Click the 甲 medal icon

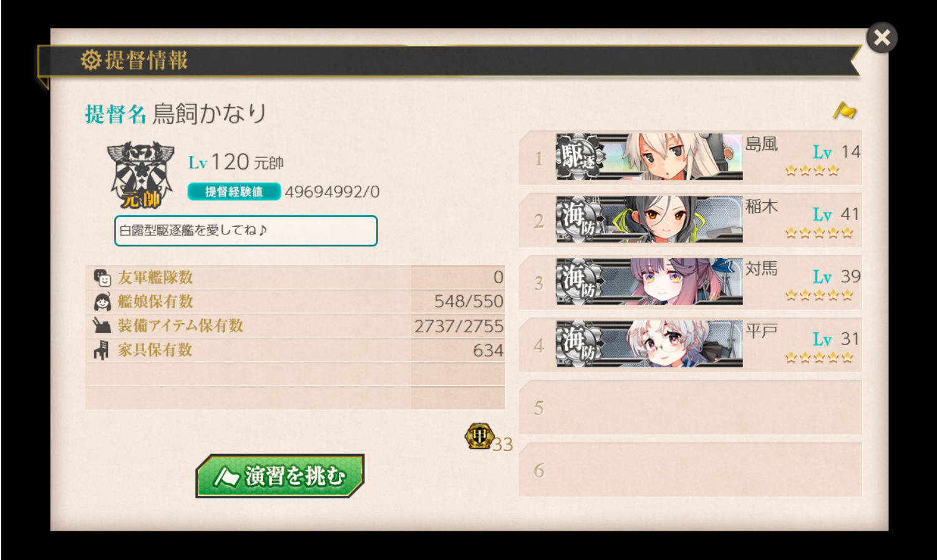[x=479, y=436]
